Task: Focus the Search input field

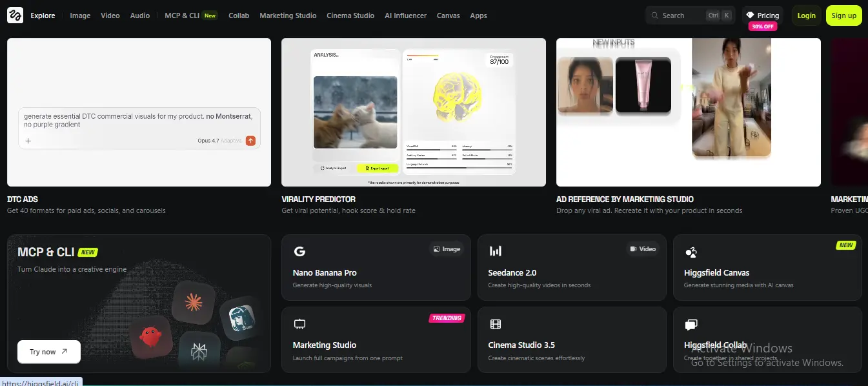Action: point(690,15)
